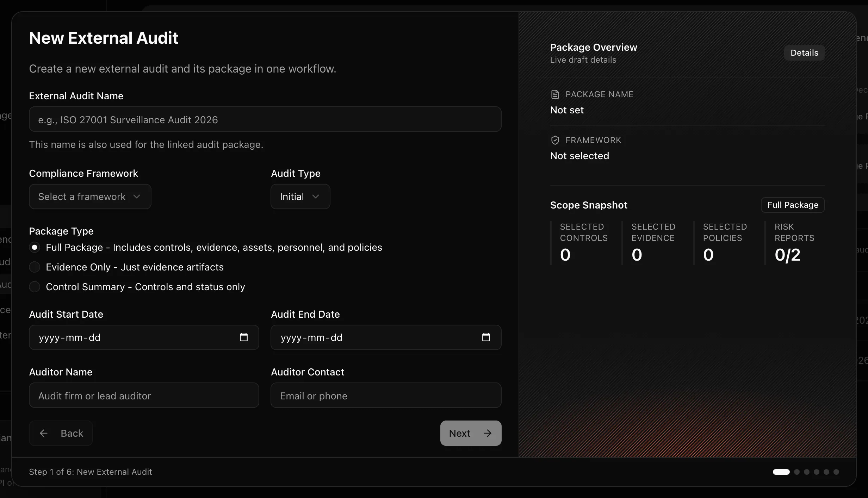Open the Audit Type Initial dropdown

pos(300,197)
